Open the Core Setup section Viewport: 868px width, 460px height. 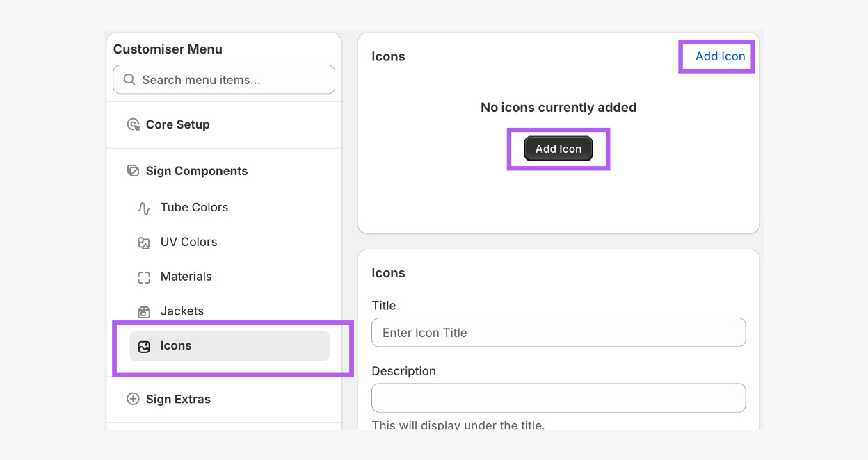coord(177,125)
